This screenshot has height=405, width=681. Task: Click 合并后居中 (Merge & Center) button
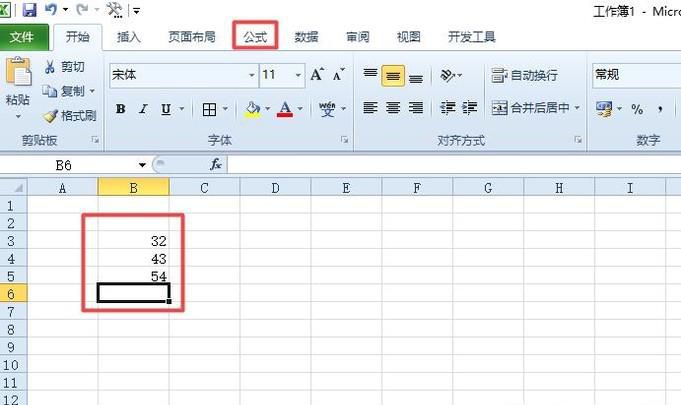point(530,108)
